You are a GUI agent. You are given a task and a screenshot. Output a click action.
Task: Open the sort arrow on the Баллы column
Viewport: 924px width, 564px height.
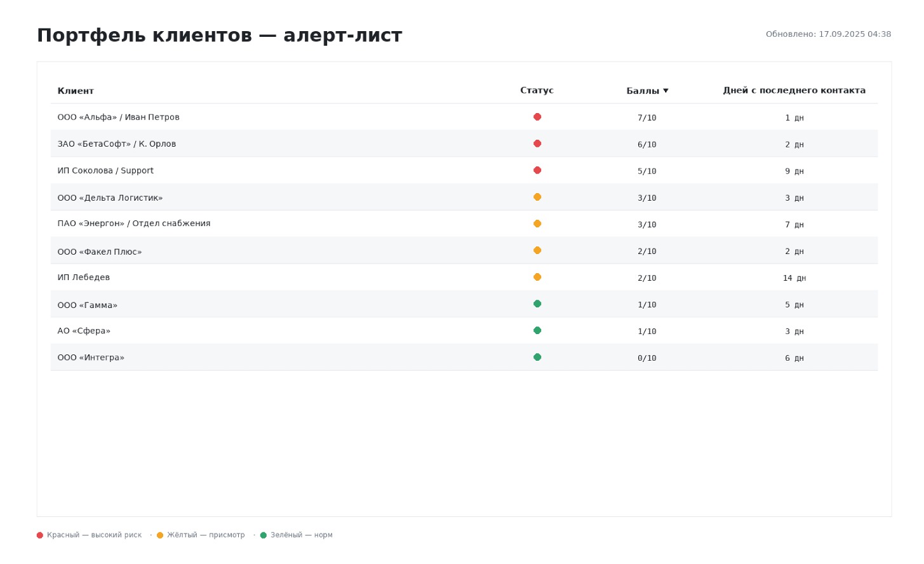tap(666, 90)
